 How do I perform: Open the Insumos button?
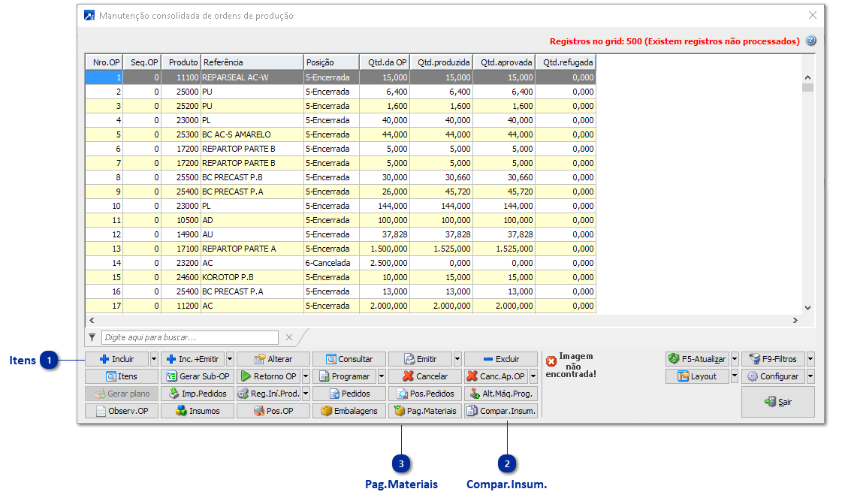[198, 411]
